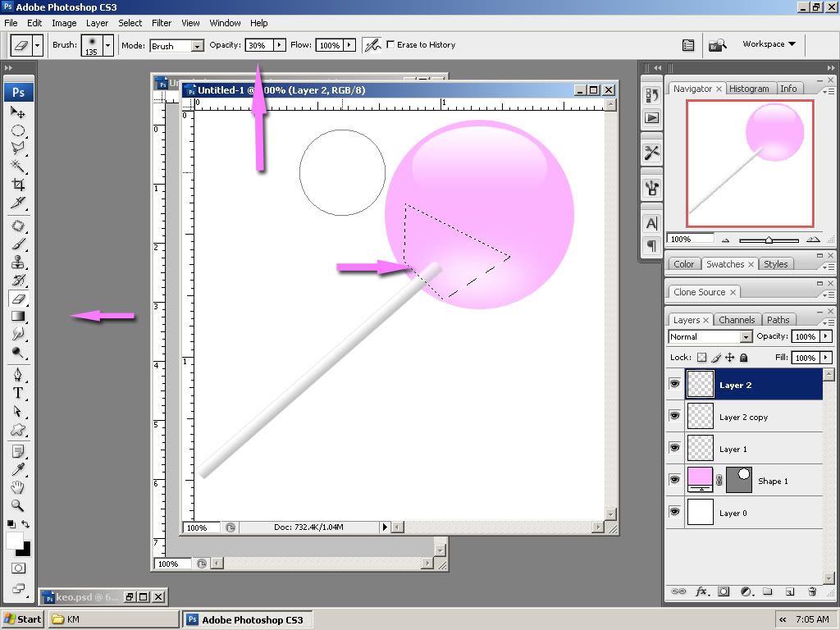Screen dimensions: 840x630
Task: Select the Pen tool
Action: [x=18, y=374]
